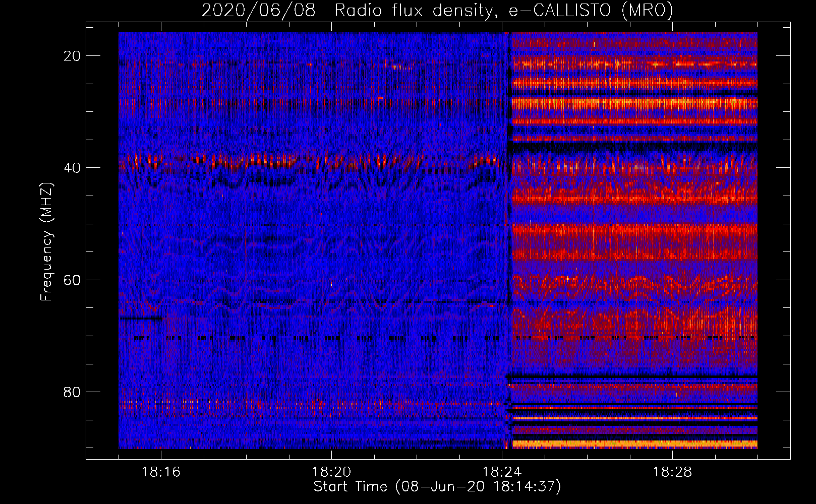Click the plot title '2020/06/08 Radio flux density'
Screen dimensions: 816x504
pos(437,10)
